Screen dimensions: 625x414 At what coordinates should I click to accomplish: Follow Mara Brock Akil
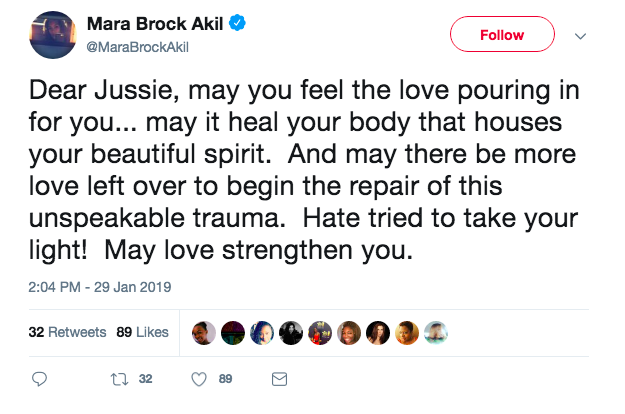pyautogui.click(x=502, y=35)
